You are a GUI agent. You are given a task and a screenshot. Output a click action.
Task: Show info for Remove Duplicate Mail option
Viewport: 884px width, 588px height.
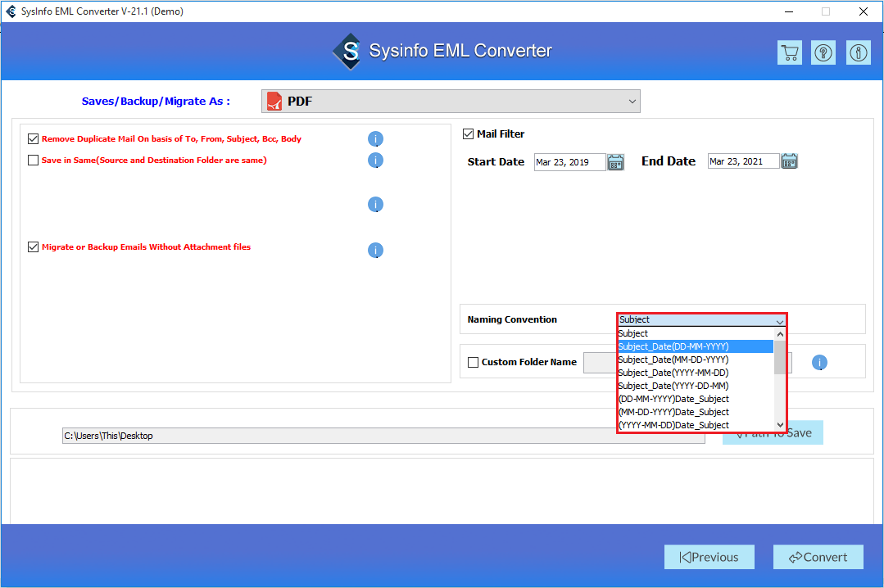375,138
